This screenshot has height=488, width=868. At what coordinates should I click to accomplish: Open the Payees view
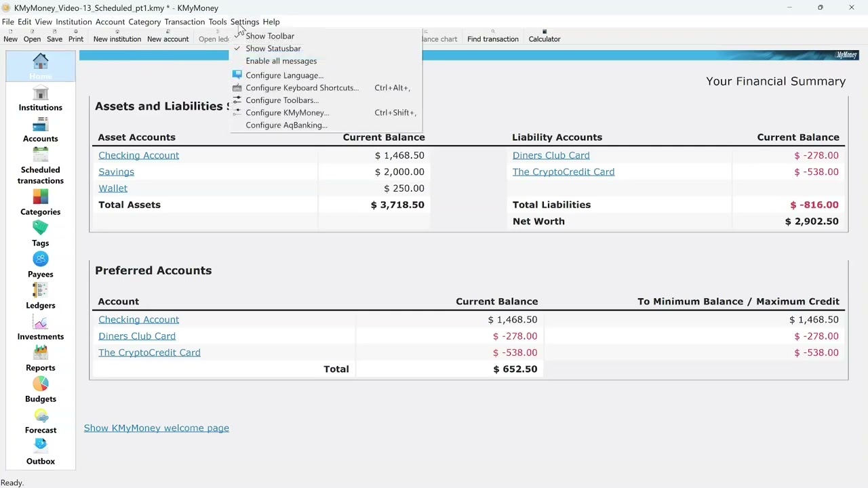(41, 266)
